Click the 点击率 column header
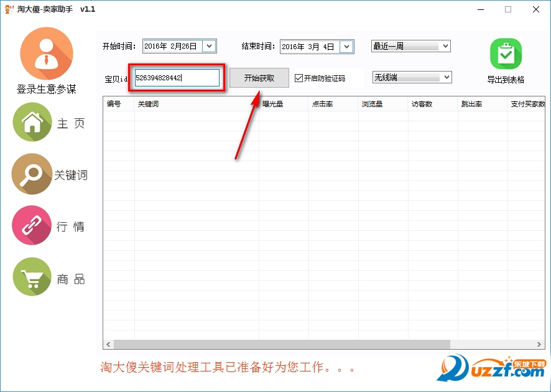 pyautogui.click(x=333, y=104)
